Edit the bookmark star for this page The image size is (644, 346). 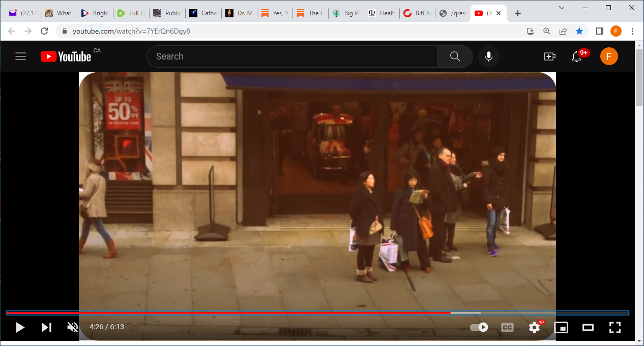click(579, 31)
